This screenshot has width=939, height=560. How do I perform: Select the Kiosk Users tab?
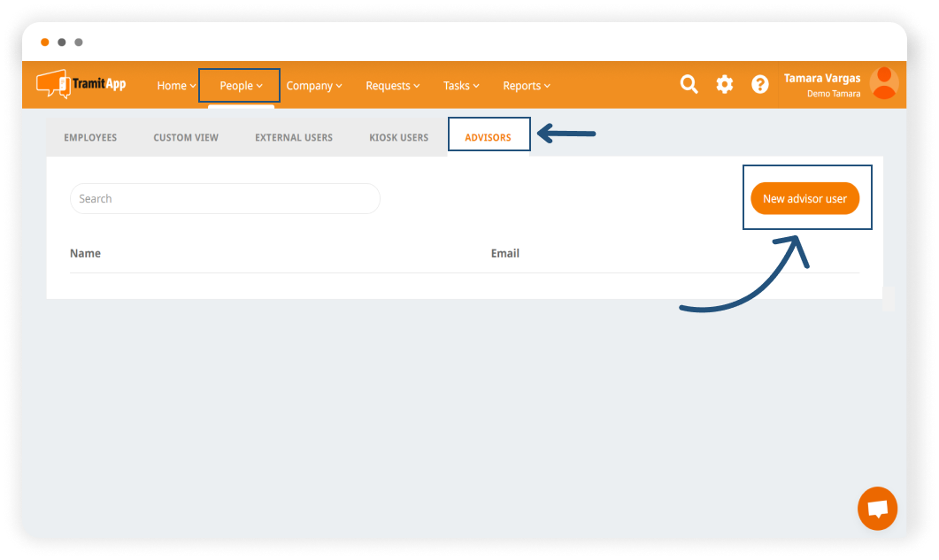point(398,138)
